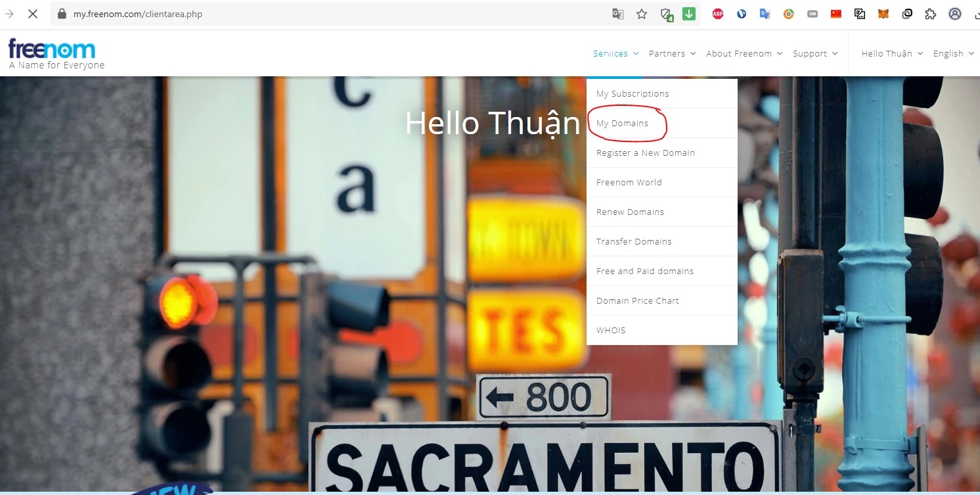Expand the Partners dropdown menu

[672, 54]
